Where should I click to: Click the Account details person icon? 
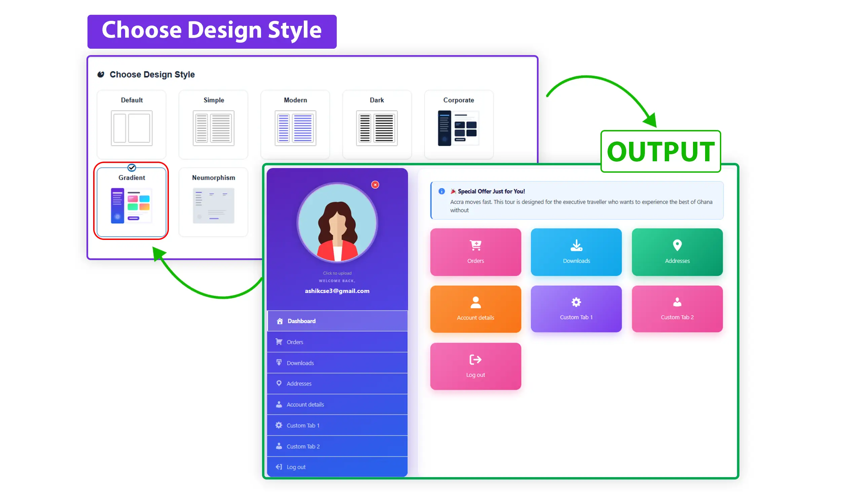point(475,302)
